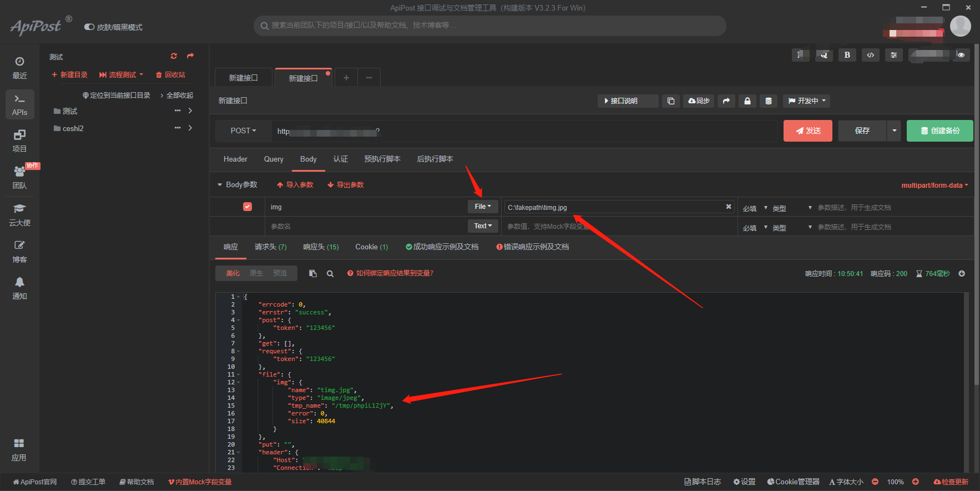Screen dimensions: 980x491
Task: Click the download icon beside response time
Action: click(962, 273)
